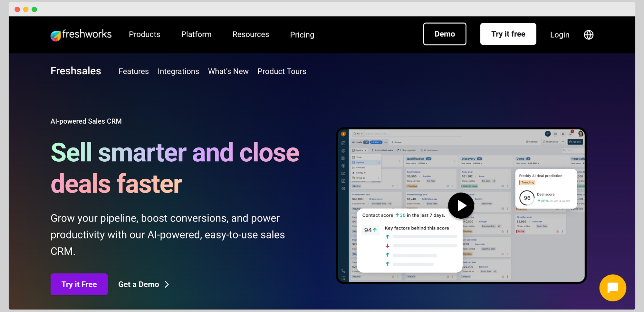Open the gear icon in the CRM sidebar
Screen dimensions: 644x312
coord(343,188)
